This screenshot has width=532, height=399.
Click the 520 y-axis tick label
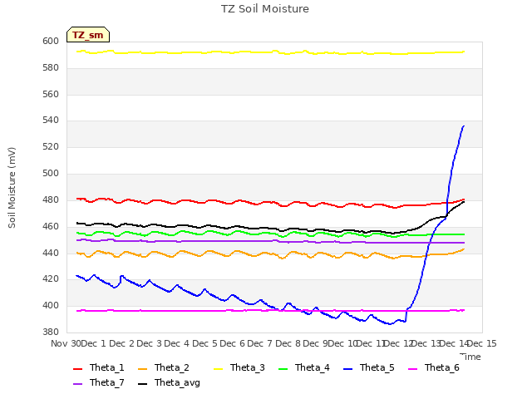click(51, 146)
